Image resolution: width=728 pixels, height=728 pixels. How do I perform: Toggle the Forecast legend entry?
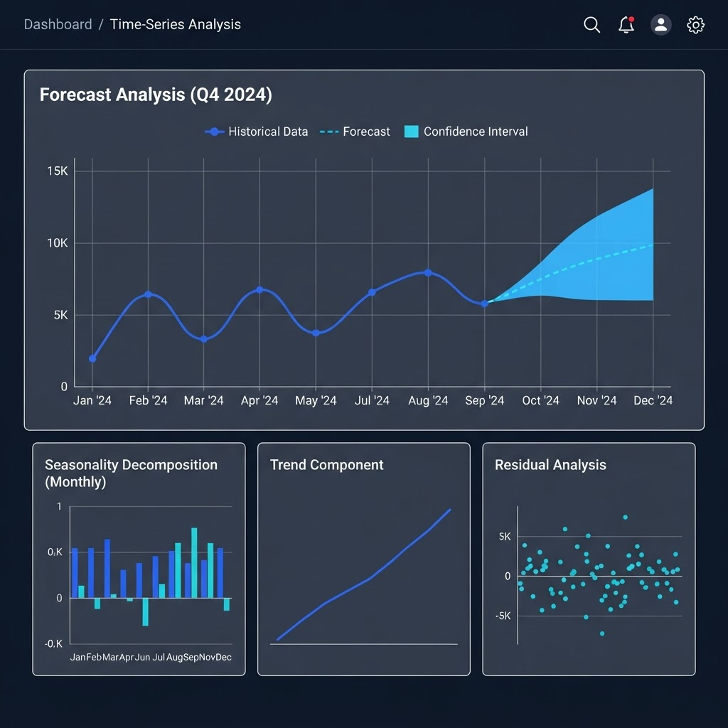coord(355,132)
